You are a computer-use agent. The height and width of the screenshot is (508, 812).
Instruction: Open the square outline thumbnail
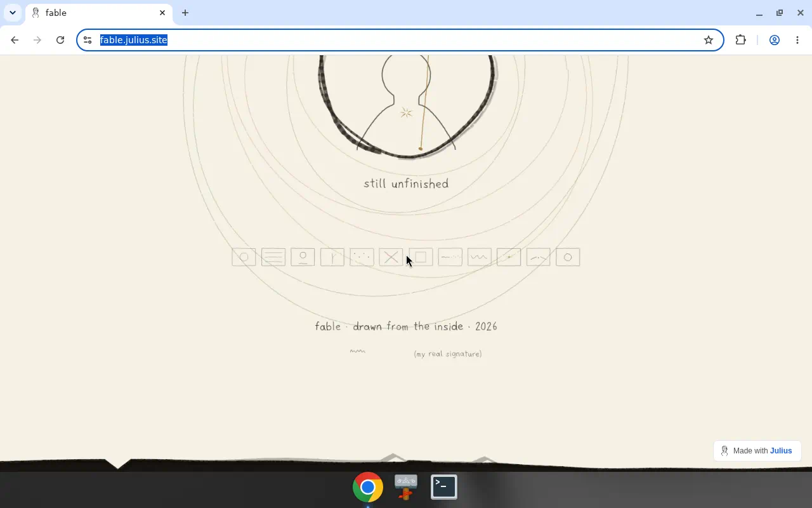[421, 257]
